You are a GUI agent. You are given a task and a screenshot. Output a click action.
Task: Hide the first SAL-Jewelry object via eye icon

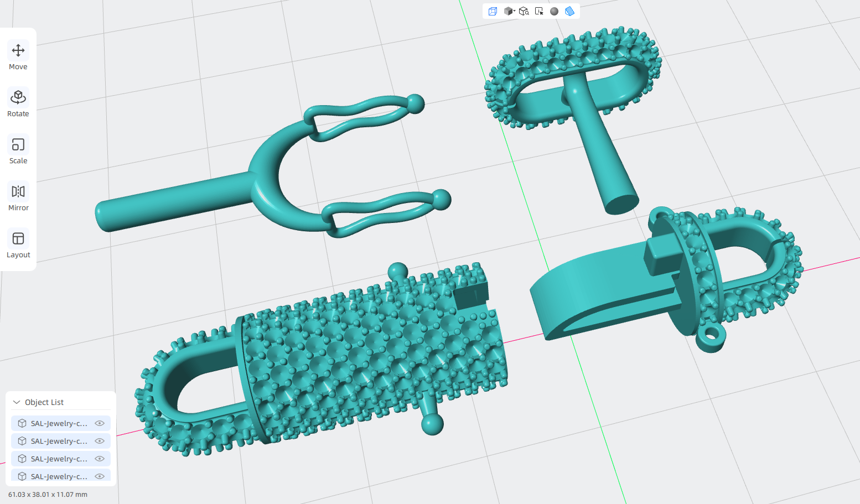point(100,423)
